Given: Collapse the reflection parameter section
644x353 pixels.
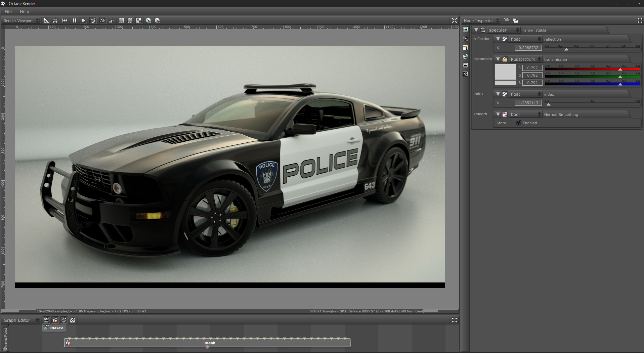Looking at the screenshot, I should click(x=498, y=39).
